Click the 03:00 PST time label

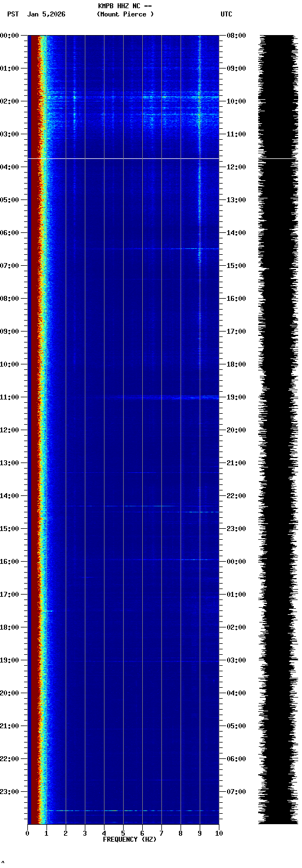click(10, 134)
